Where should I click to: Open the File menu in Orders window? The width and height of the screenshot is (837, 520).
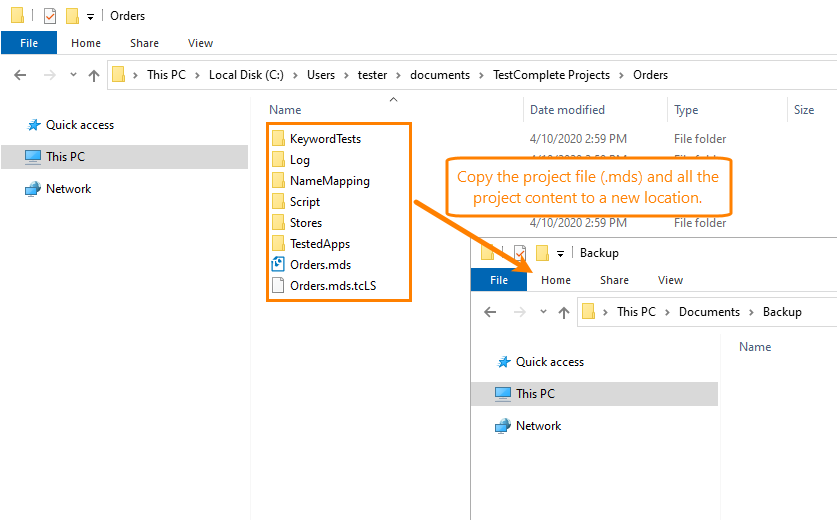tap(29, 43)
